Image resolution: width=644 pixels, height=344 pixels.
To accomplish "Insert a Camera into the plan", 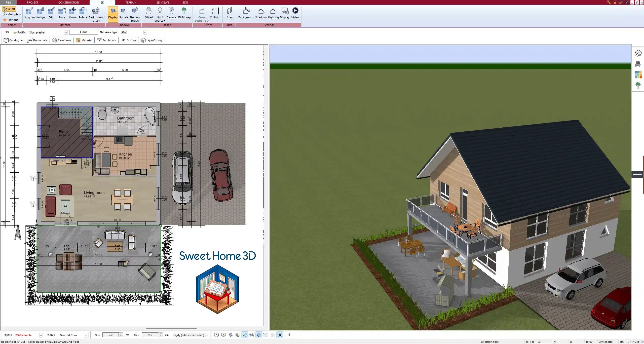I will pos(171,13).
